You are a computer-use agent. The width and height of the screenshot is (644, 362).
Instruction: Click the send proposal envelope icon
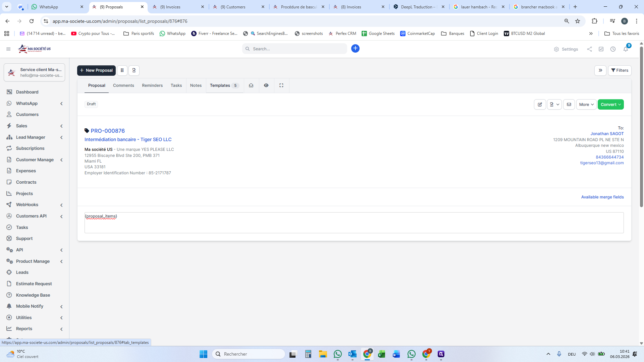(x=569, y=105)
